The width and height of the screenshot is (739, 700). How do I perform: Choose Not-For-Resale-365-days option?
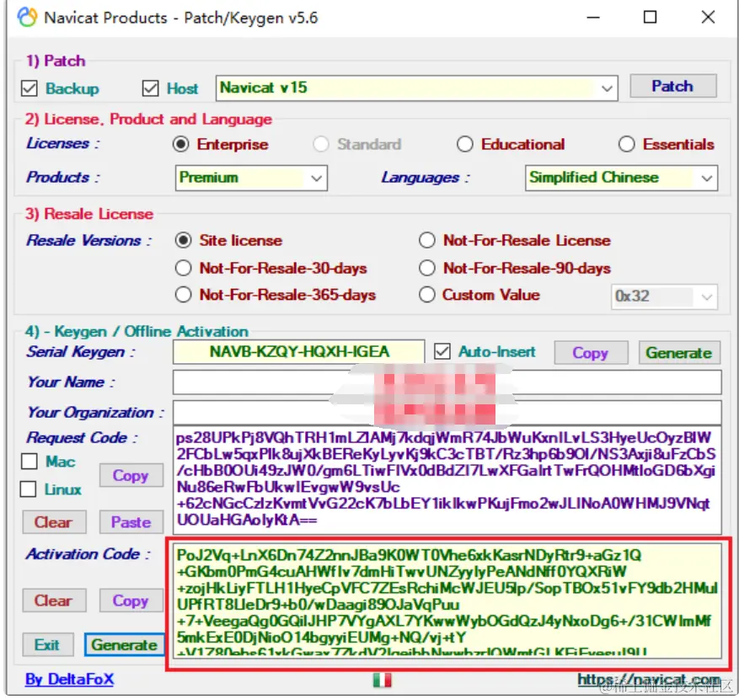[x=184, y=295]
